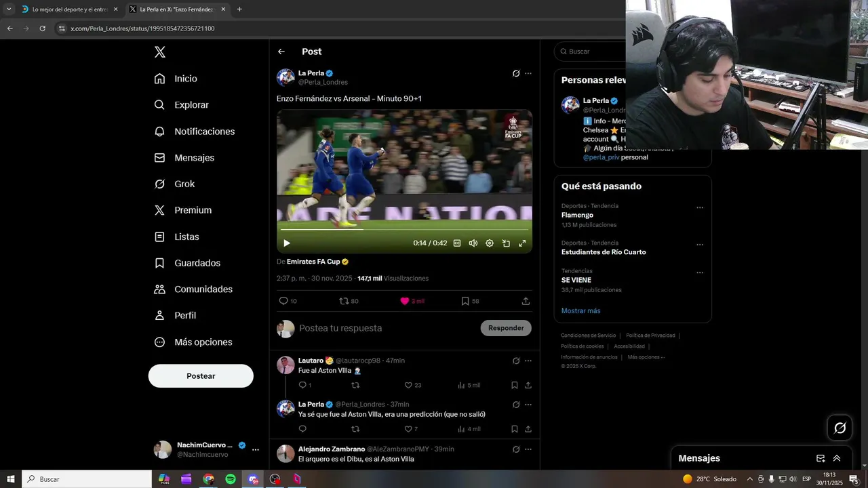Seek on the video progress bar
This screenshot has height=488, width=868.
404,230
